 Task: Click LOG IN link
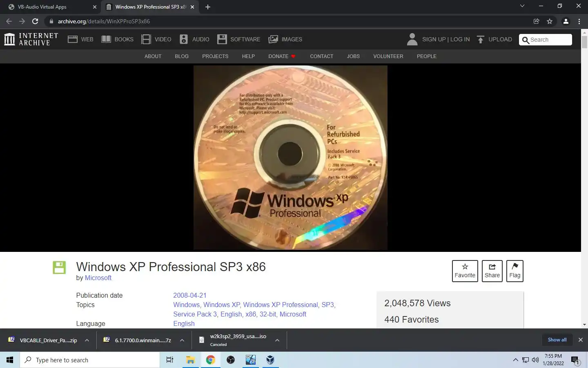coord(460,39)
